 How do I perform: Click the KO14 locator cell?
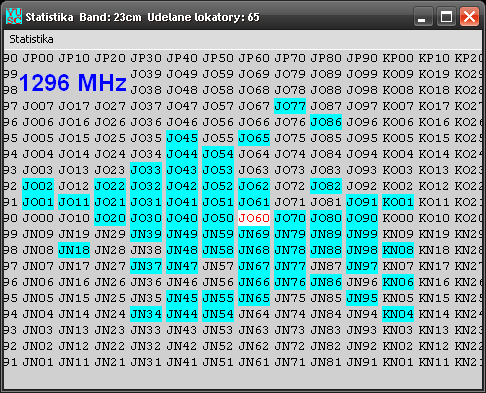434,154
